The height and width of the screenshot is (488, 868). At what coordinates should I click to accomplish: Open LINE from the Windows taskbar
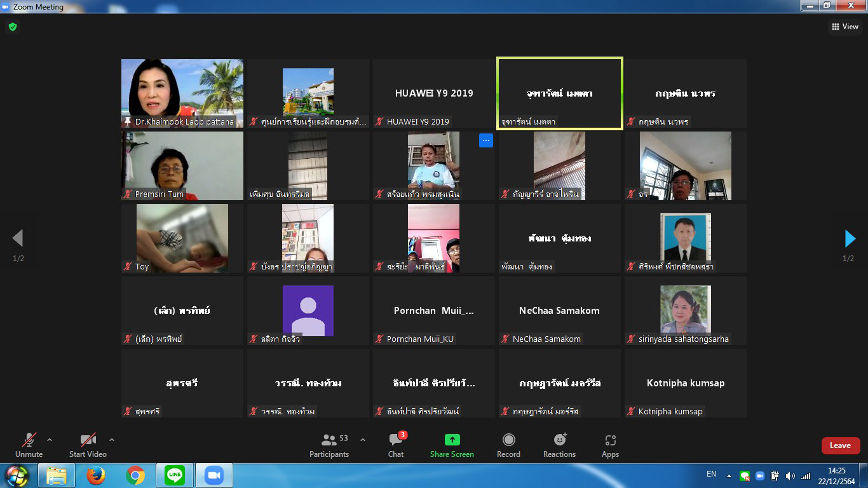point(175,475)
